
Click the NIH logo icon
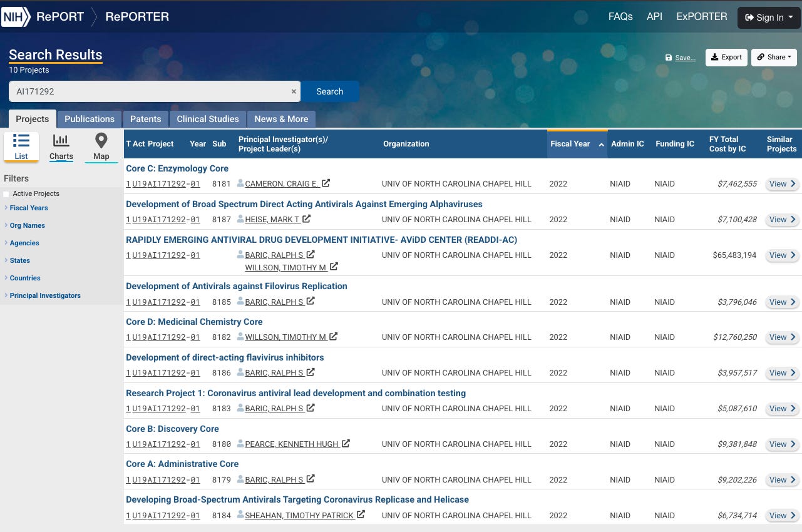(x=16, y=17)
